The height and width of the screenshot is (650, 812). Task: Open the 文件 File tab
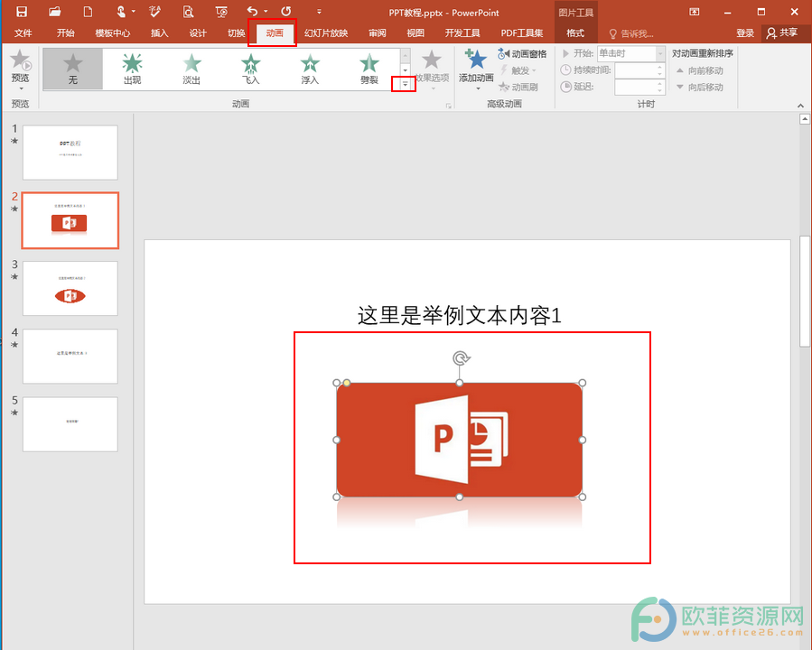click(23, 33)
